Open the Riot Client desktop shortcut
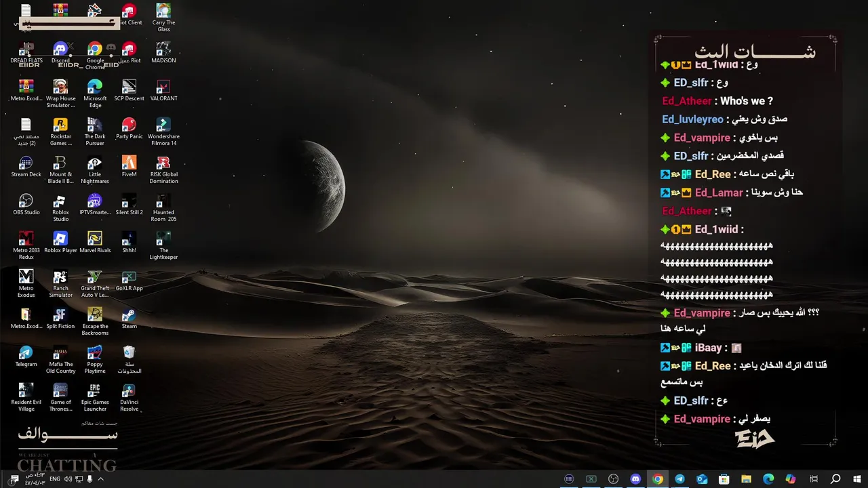868x488 pixels. click(x=129, y=16)
